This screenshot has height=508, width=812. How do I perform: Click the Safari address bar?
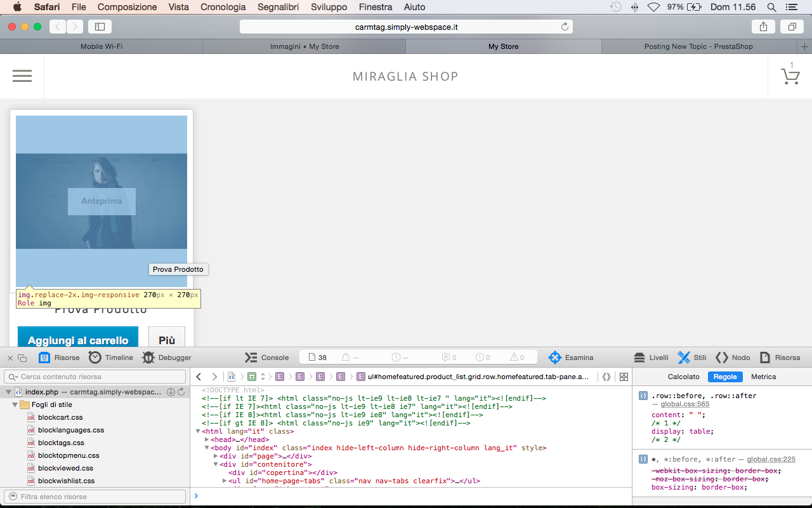[x=406, y=27]
